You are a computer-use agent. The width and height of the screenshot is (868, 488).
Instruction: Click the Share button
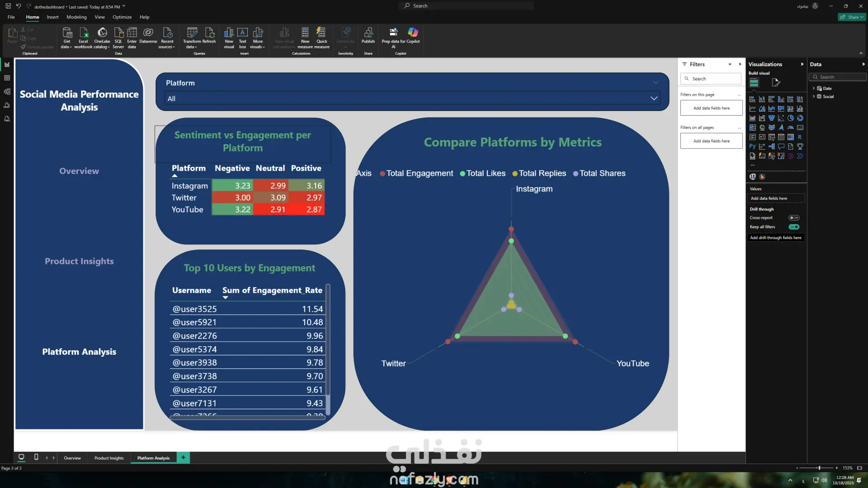click(x=852, y=17)
